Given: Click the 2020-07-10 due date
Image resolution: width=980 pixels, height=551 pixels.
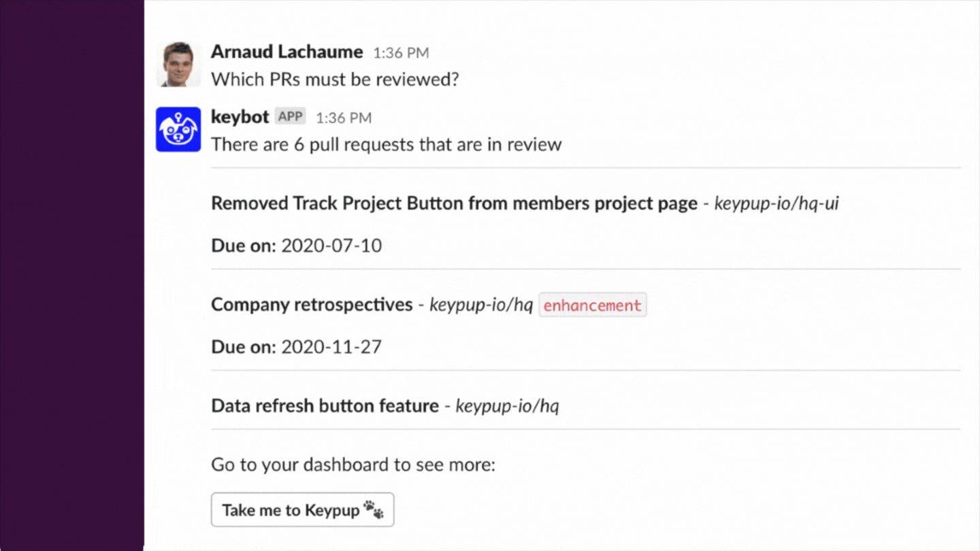Looking at the screenshot, I should coord(331,246).
